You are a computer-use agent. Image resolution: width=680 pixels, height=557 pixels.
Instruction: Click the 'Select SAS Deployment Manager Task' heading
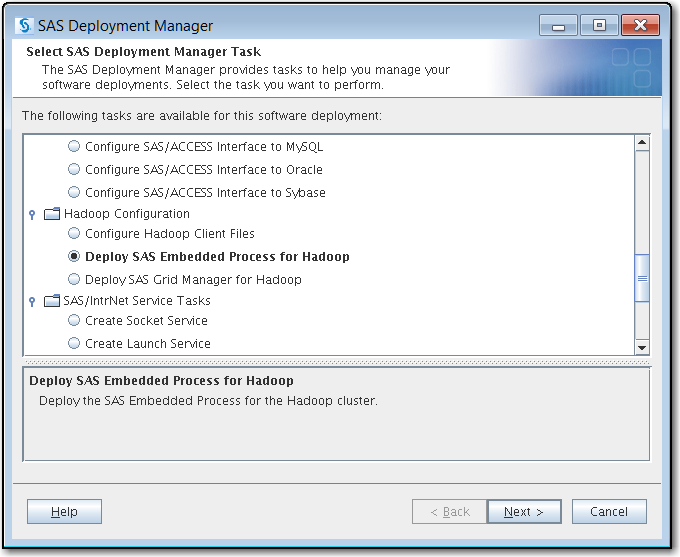click(144, 52)
